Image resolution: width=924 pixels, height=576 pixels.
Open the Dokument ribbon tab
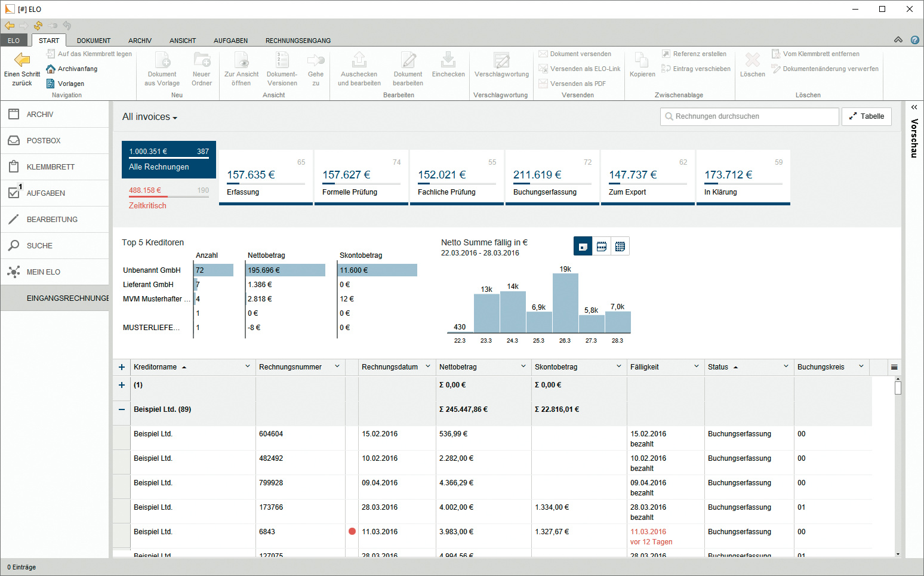[x=94, y=41]
